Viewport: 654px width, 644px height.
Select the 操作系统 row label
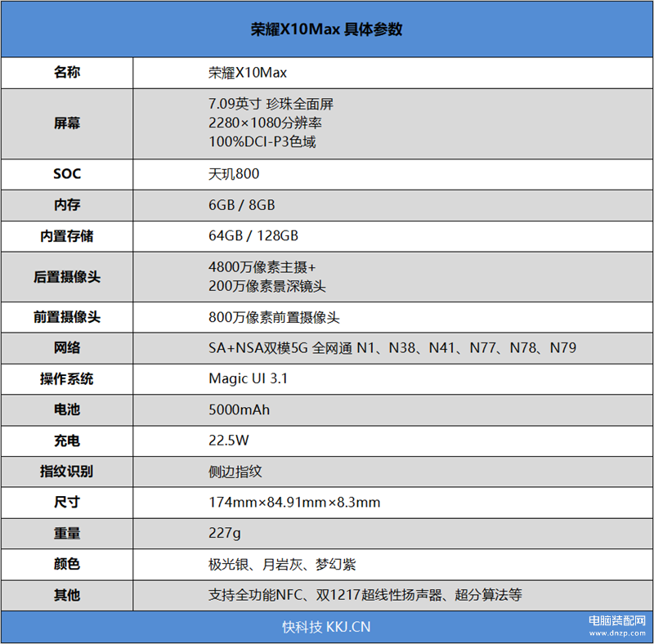tap(67, 378)
